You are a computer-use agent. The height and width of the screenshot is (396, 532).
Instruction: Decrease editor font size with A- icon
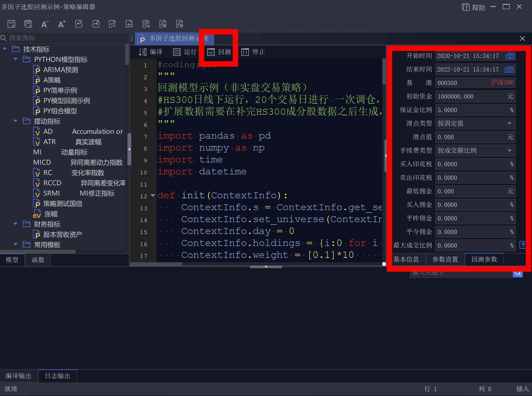[45, 24]
